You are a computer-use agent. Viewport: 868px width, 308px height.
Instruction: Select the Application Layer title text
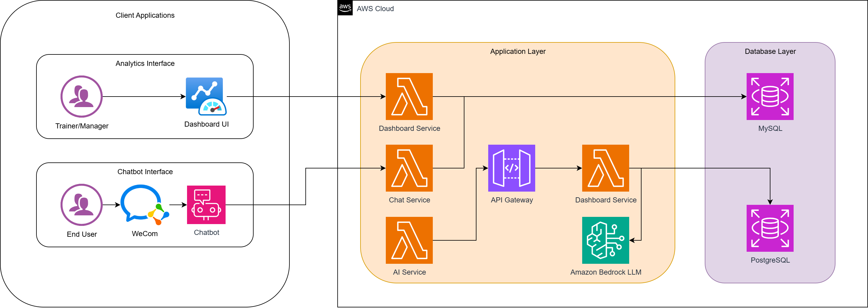(x=517, y=51)
